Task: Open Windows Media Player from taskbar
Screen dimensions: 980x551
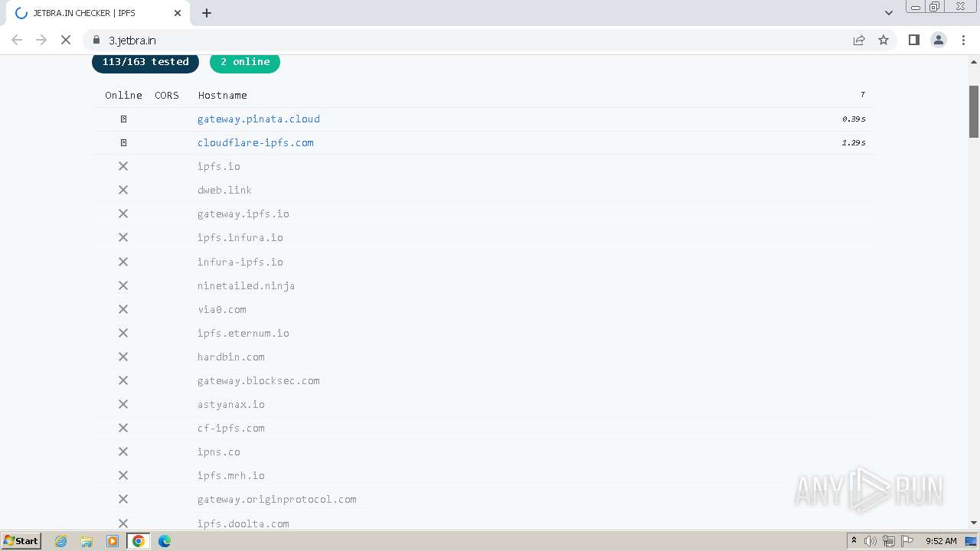Action: coord(113,541)
